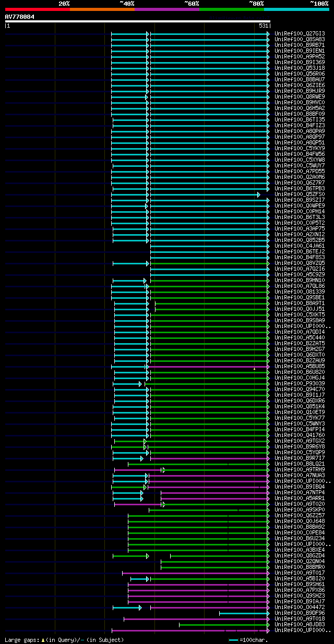The image size is (334, 644).
Task: Select the UniRef100_Q56R06 label
Action: click(300, 74)
